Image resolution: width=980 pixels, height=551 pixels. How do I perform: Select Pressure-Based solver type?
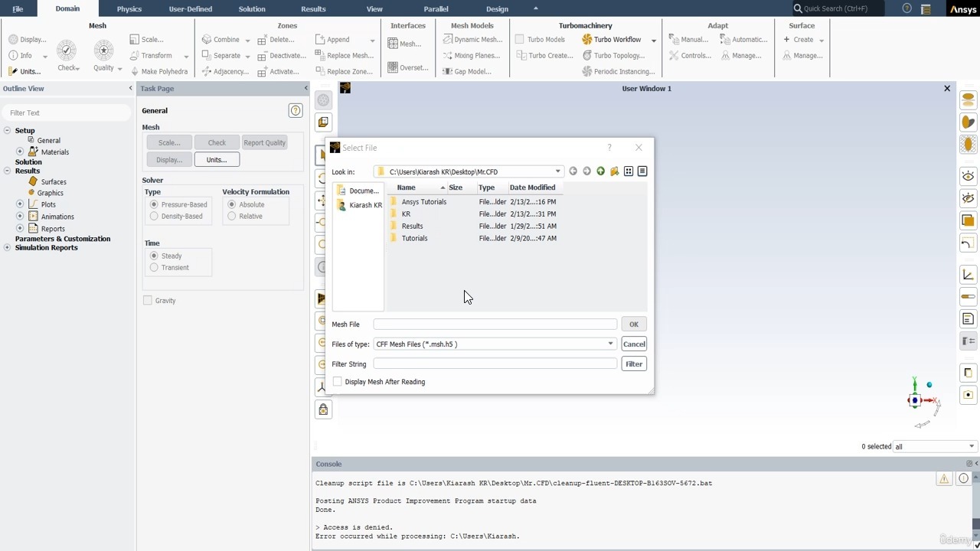pos(154,204)
